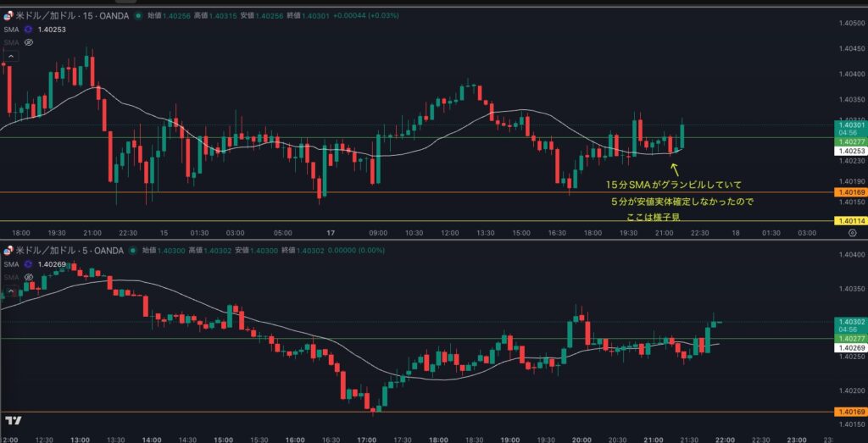Click the green 1.40277 price label in lower chart
The image size is (868, 443).
point(850,339)
